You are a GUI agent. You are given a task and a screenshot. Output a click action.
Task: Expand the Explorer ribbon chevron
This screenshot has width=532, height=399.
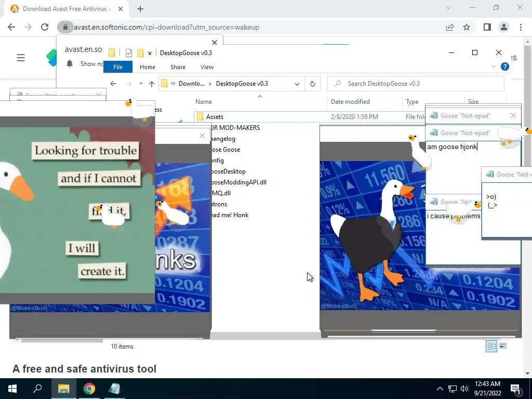tap(494, 67)
